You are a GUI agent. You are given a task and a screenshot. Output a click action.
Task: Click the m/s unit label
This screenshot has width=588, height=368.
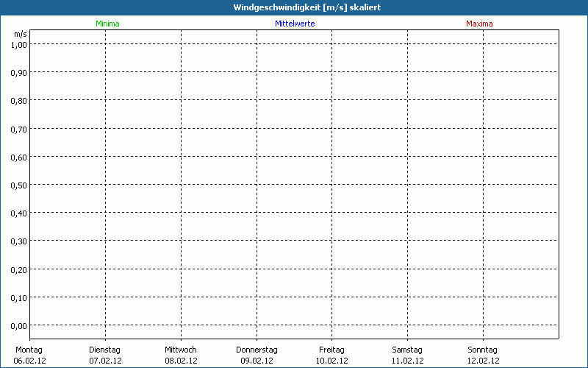coord(21,34)
